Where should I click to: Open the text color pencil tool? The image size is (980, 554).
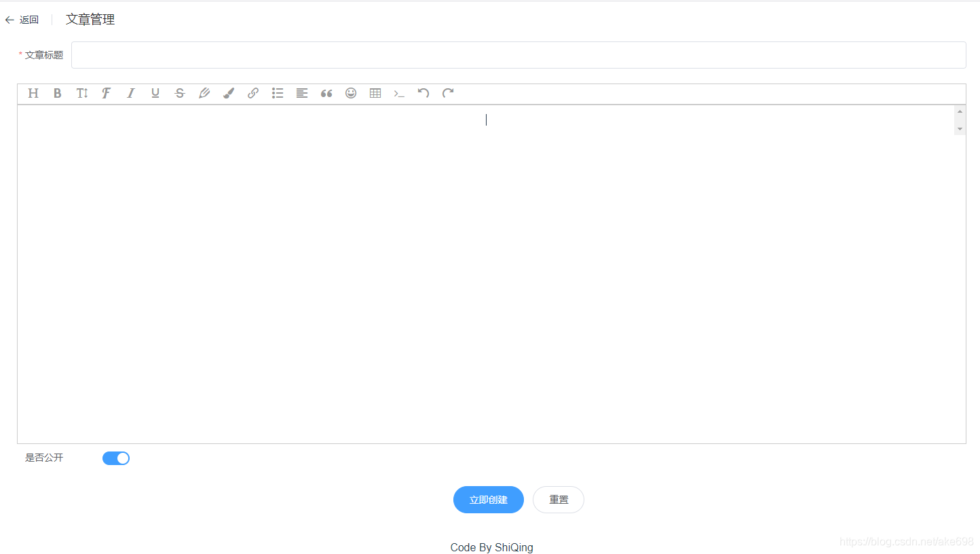[204, 94]
